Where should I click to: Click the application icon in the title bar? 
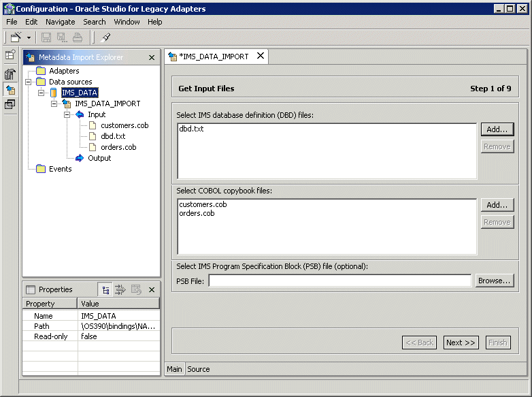tap(9, 9)
